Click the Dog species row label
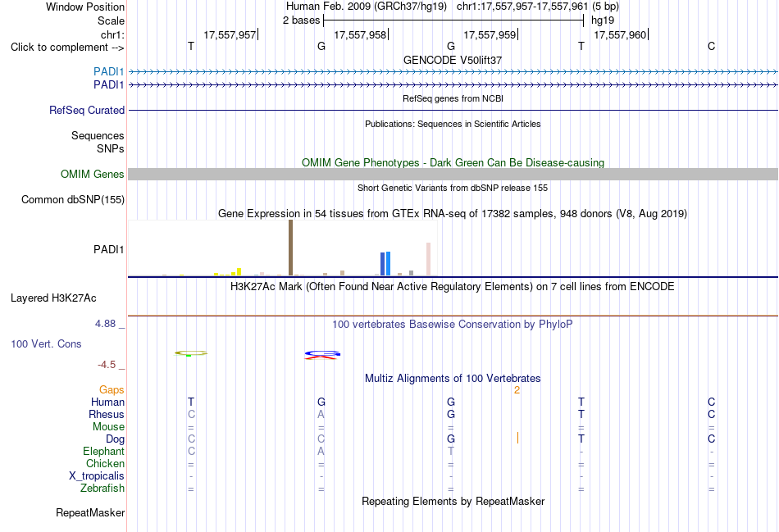Image resolution: width=779 pixels, height=532 pixels. click(115, 439)
